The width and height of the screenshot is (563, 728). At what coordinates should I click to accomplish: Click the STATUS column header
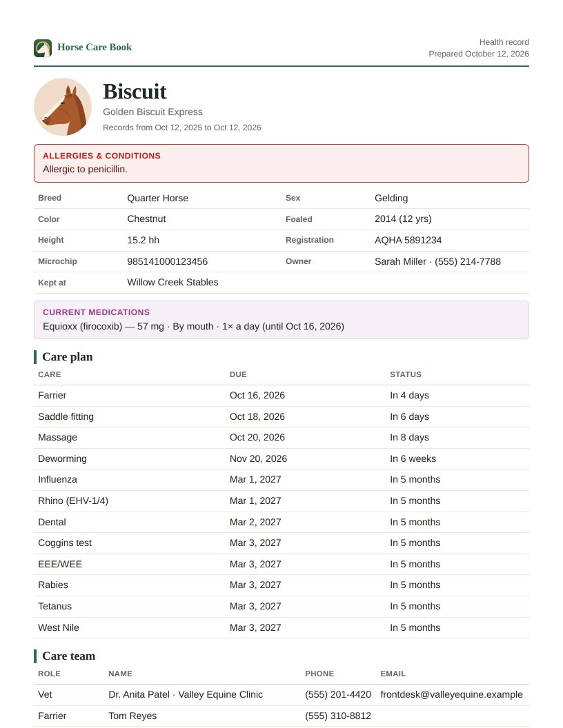406,374
